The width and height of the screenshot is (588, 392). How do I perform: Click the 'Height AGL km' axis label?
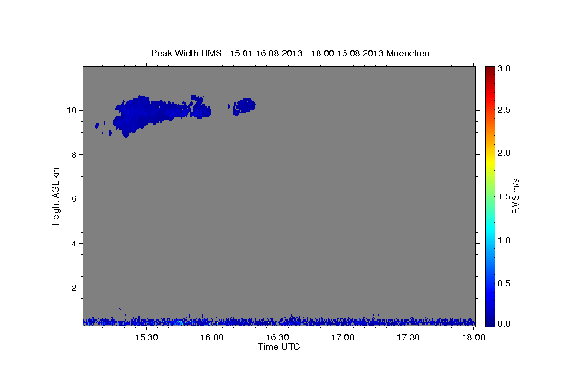(x=56, y=196)
